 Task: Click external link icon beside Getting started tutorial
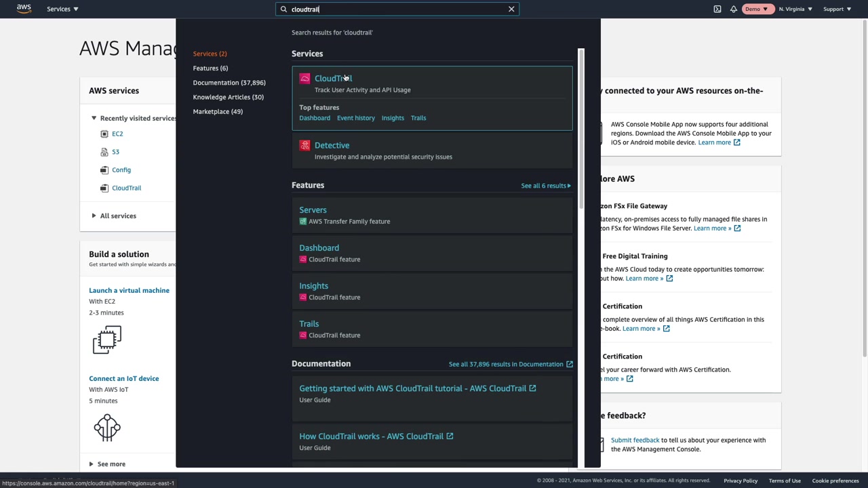(532, 388)
